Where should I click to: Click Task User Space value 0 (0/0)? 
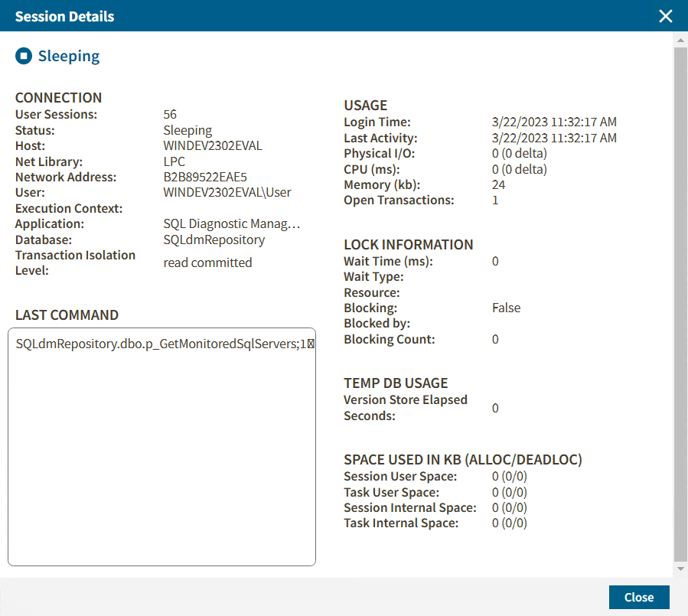pos(509,492)
